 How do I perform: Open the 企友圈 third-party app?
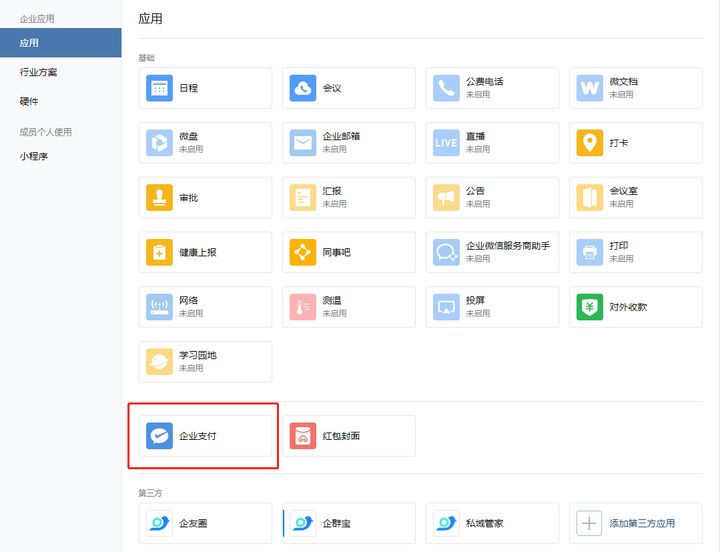point(205,523)
